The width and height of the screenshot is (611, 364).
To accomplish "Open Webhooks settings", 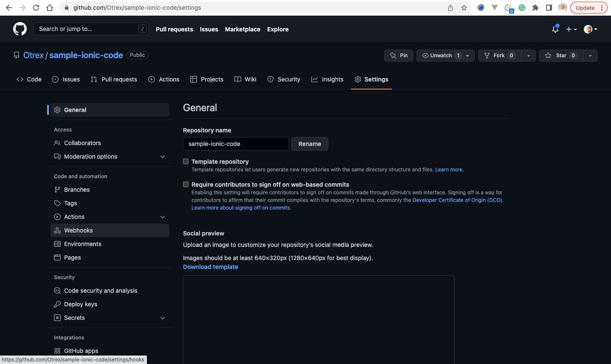I will (x=110, y=230).
